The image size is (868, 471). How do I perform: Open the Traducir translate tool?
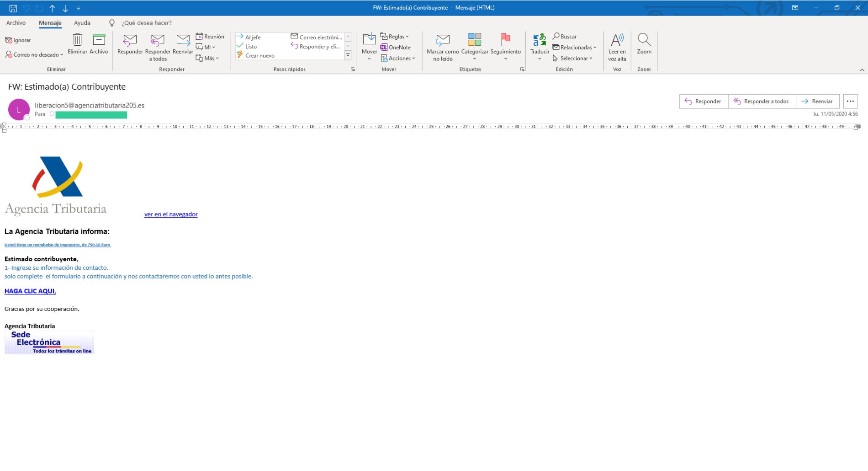pos(540,41)
